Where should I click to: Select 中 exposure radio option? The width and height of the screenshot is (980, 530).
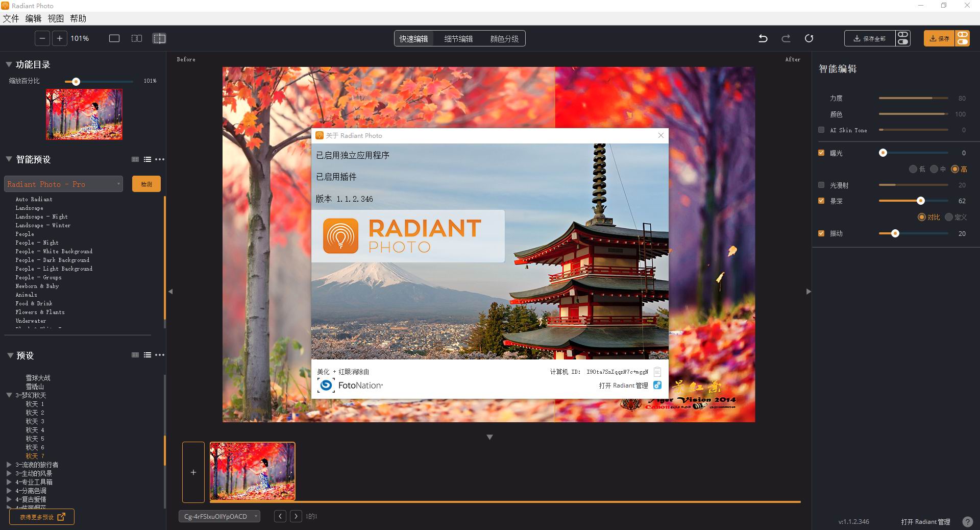pos(934,169)
